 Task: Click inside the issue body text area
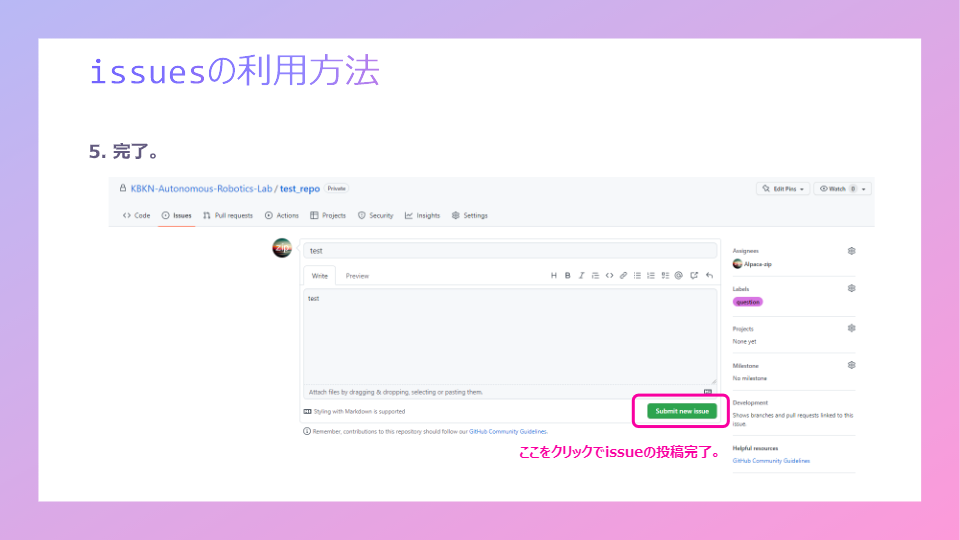tap(510, 337)
